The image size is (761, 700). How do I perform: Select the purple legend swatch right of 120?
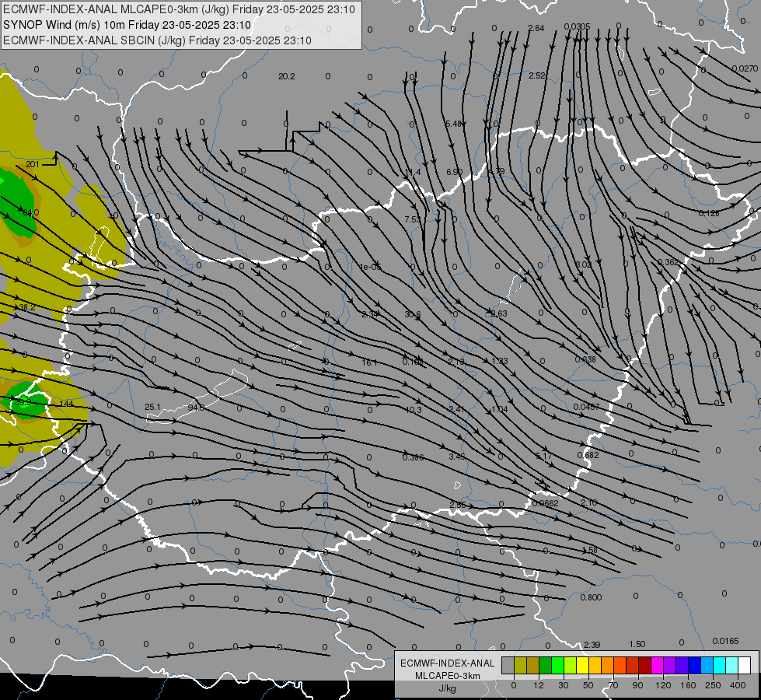[670, 666]
